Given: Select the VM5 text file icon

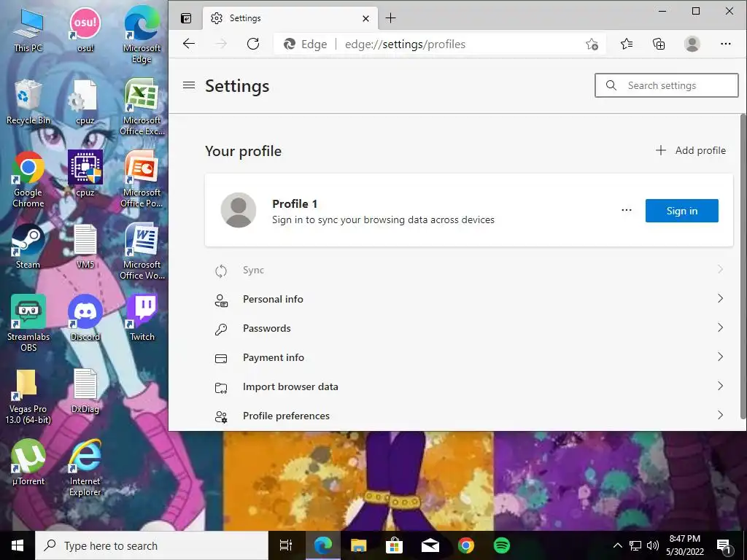Looking at the screenshot, I should point(85,246).
